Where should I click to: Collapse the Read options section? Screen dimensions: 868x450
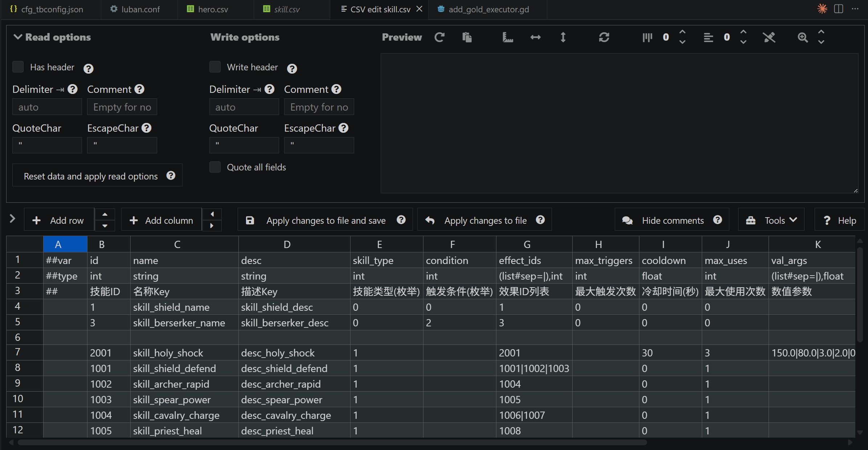(x=18, y=37)
